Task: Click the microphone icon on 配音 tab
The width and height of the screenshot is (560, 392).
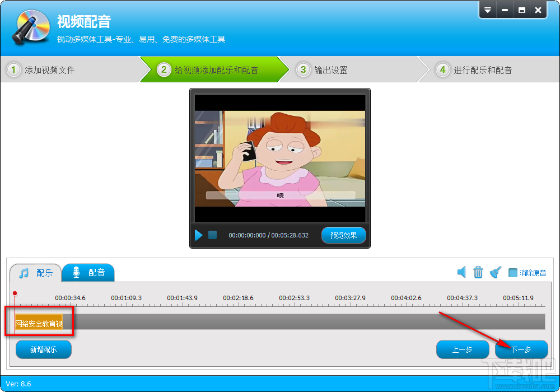Action: pos(76,272)
